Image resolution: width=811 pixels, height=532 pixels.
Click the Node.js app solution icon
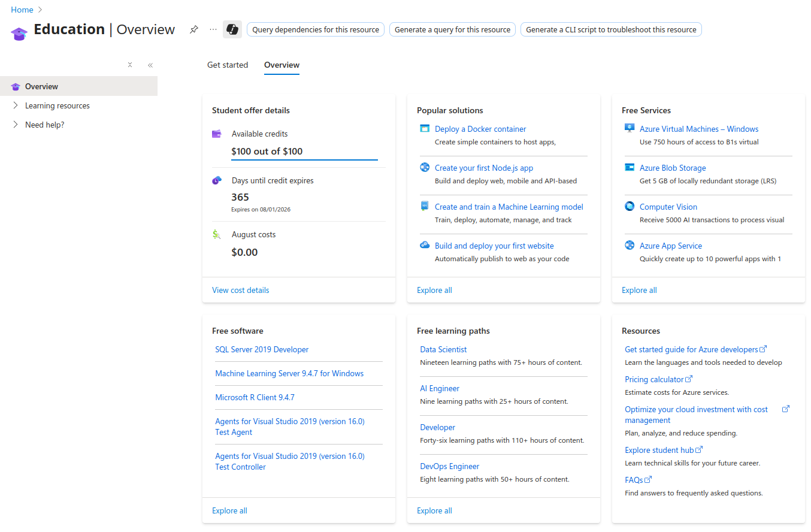pos(425,167)
